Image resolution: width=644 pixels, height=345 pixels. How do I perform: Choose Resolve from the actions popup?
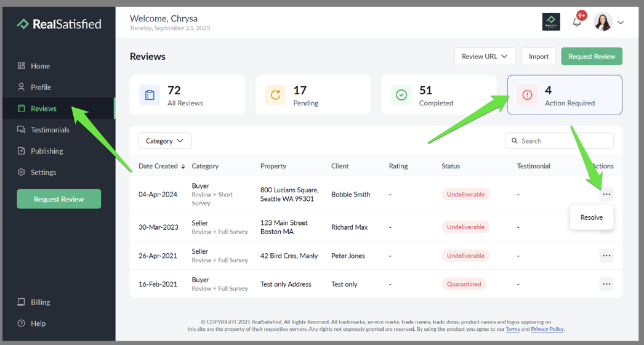pyautogui.click(x=592, y=217)
